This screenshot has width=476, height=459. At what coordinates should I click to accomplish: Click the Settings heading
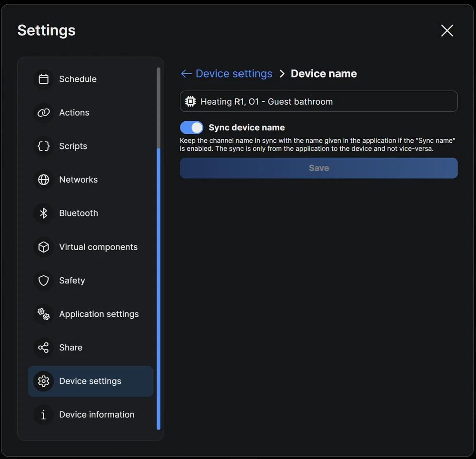click(47, 30)
